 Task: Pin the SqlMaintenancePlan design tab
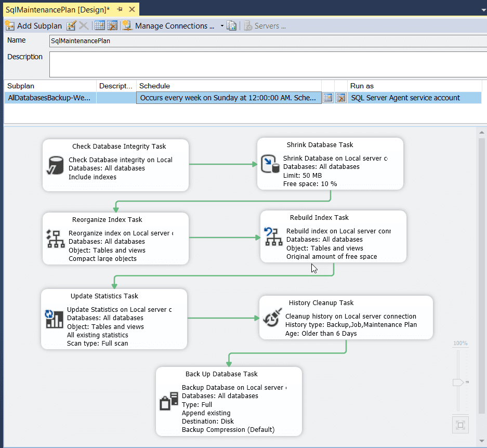tap(120, 9)
